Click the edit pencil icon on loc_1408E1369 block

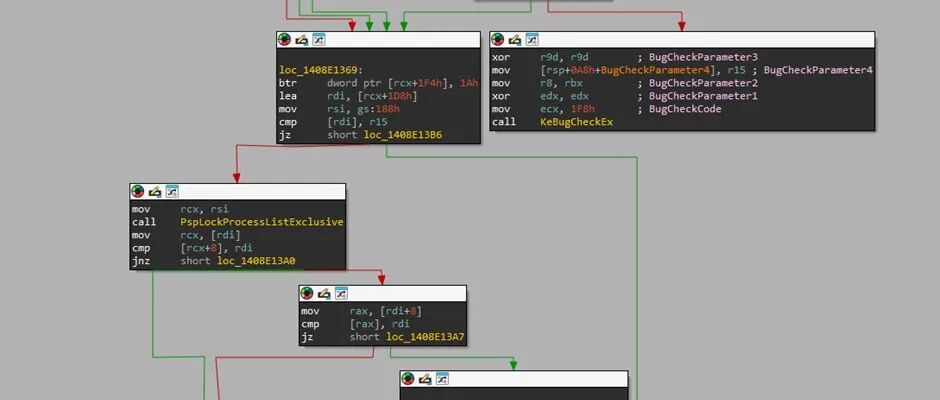tap(302, 40)
